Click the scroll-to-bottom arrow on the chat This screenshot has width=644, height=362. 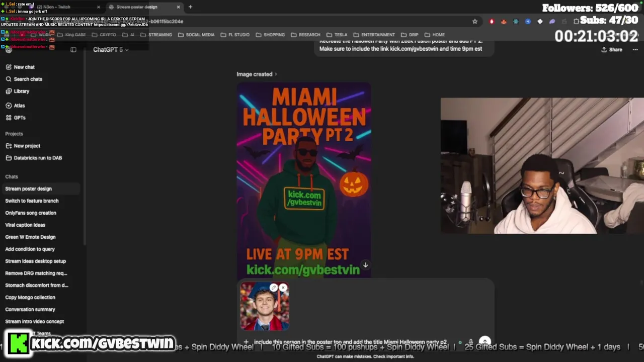point(366,265)
